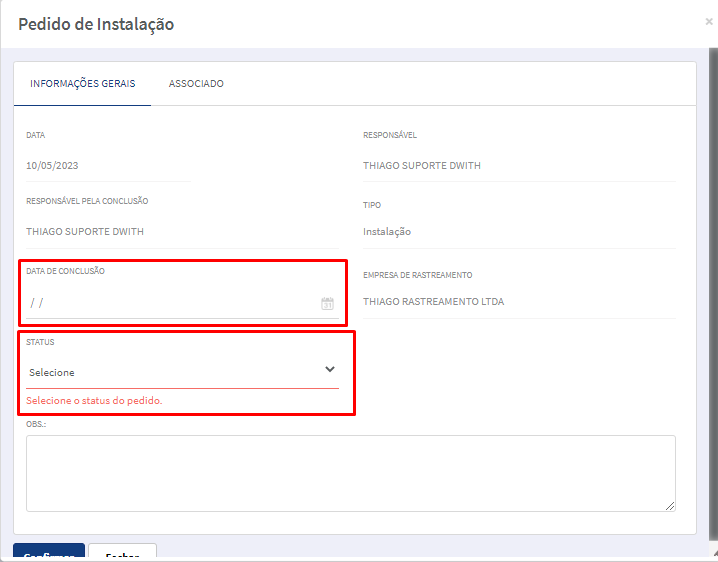
Task: Focus the Obs. text area
Action: [x=351, y=473]
